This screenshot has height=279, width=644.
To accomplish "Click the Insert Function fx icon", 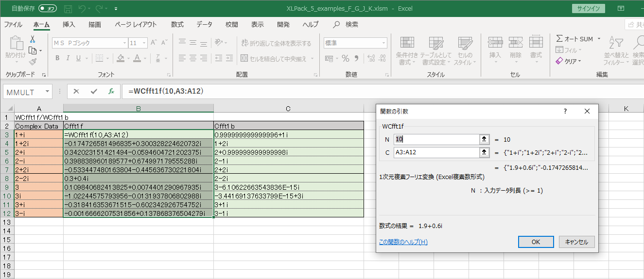I will click(111, 91).
